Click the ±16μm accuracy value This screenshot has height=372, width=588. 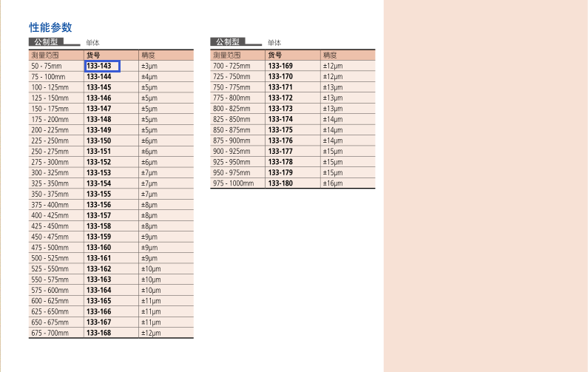click(333, 183)
